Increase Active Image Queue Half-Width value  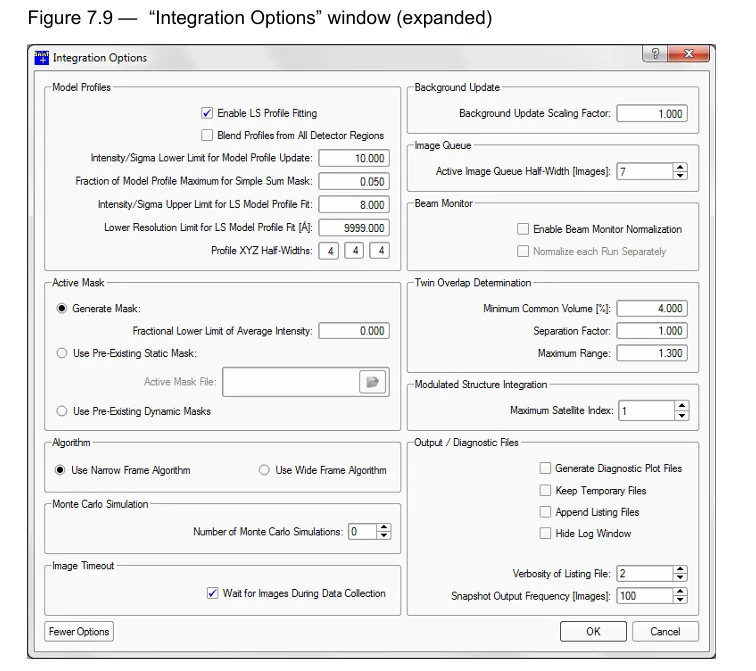click(681, 167)
